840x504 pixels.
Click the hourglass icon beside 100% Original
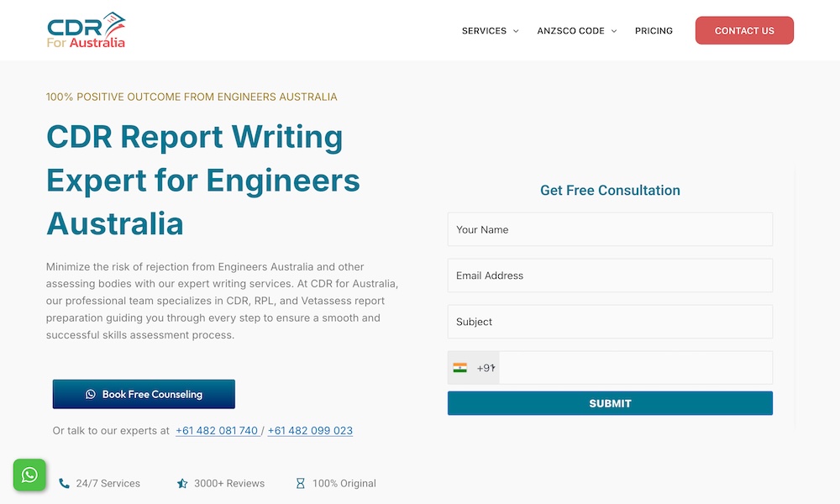[301, 484]
